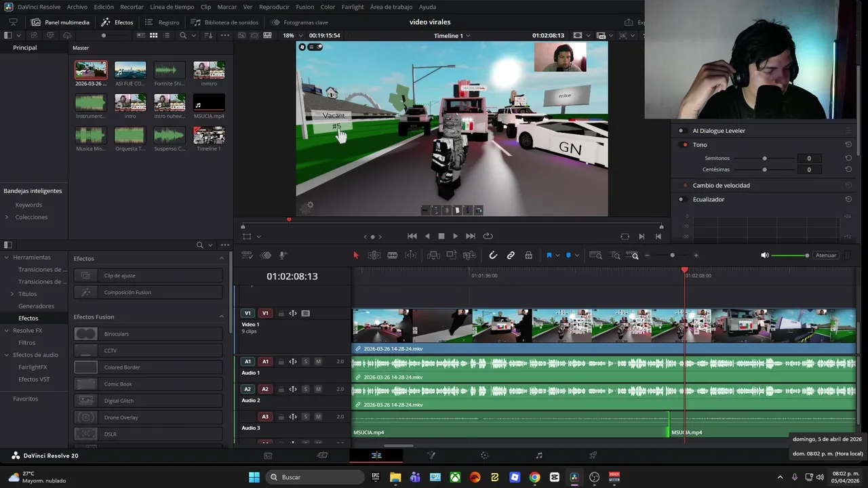
Task: Open the viewer zoom 18% dropdown
Action: coord(292,35)
